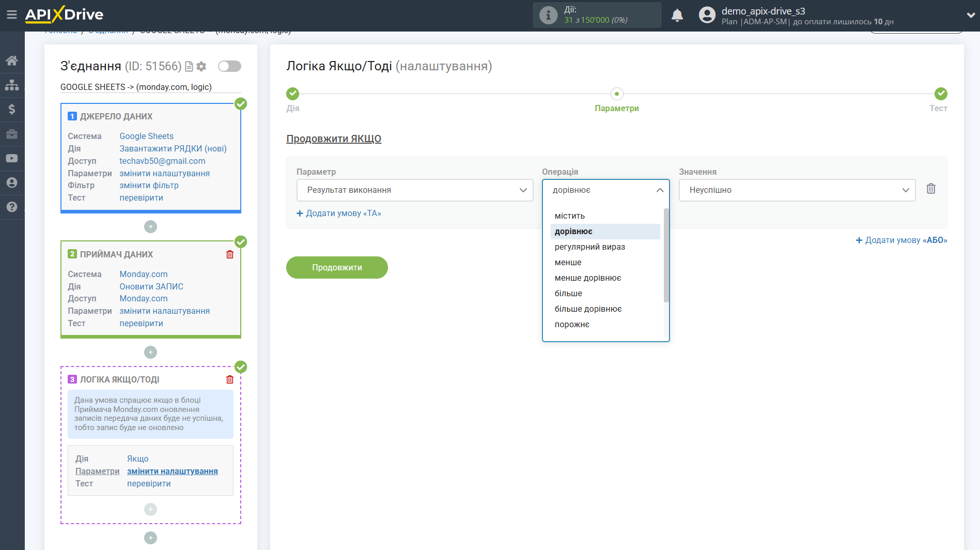Click logic block 'перевірити' test link
Viewport: 980px width, 550px height.
coord(149,483)
